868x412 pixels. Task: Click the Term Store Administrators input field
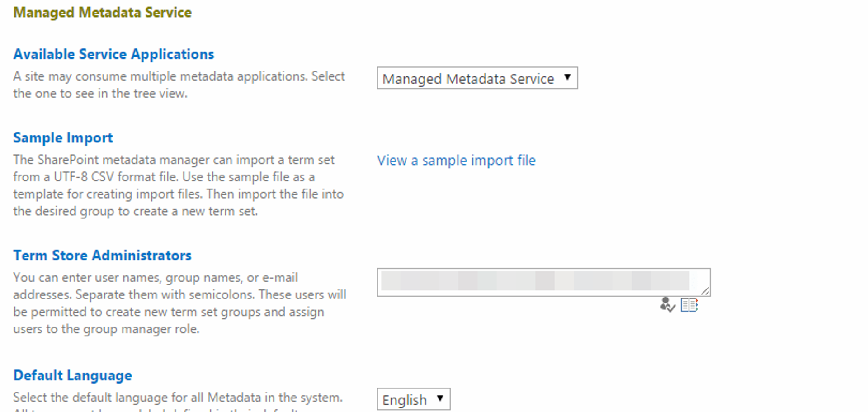click(544, 282)
